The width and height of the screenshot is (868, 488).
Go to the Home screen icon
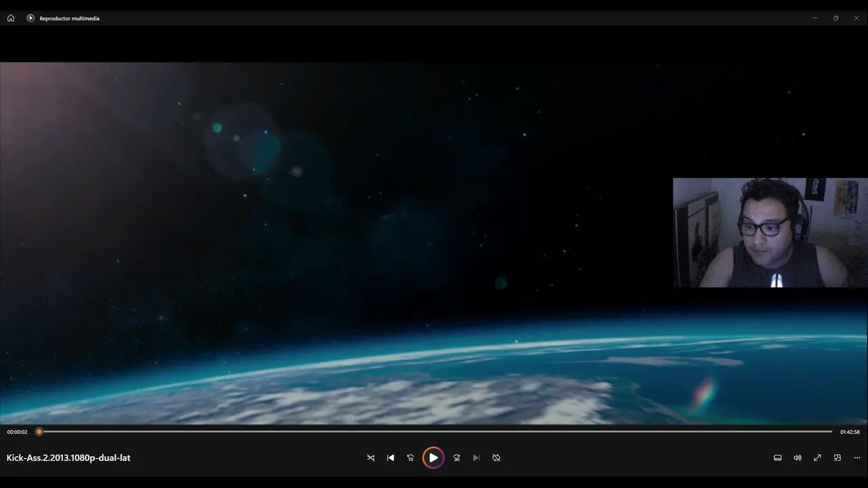point(11,18)
